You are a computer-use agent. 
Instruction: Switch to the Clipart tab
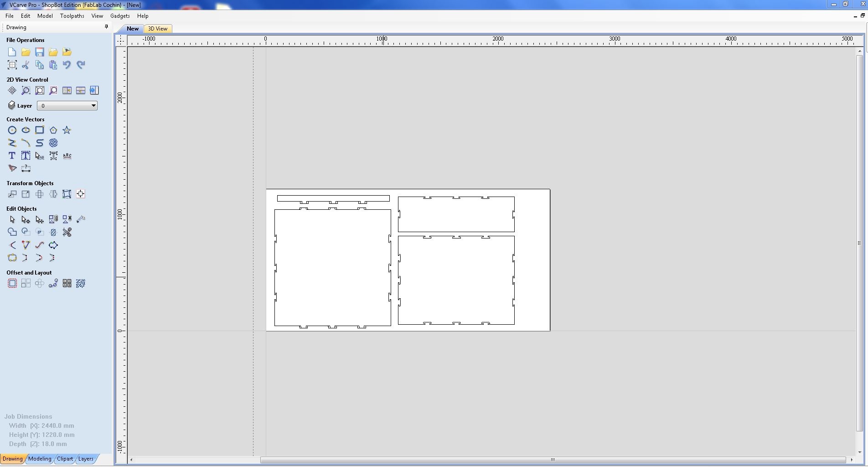(65, 459)
